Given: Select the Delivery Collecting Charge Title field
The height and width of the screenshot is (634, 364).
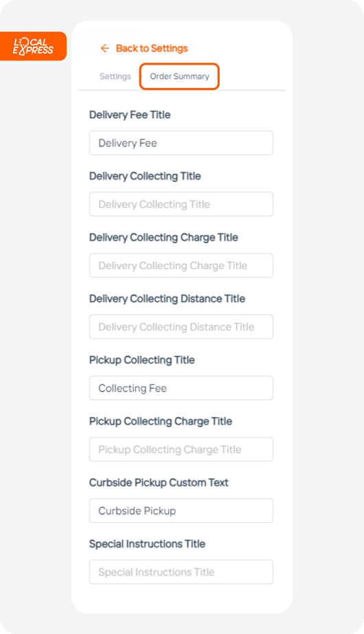Looking at the screenshot, I should click(x=181, y=266).
